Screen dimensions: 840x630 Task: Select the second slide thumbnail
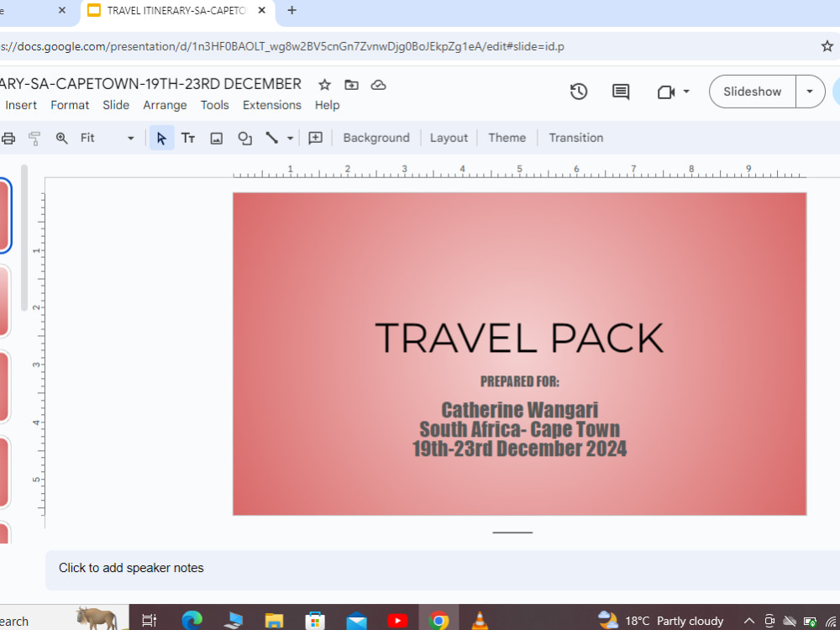click(4, 302)
